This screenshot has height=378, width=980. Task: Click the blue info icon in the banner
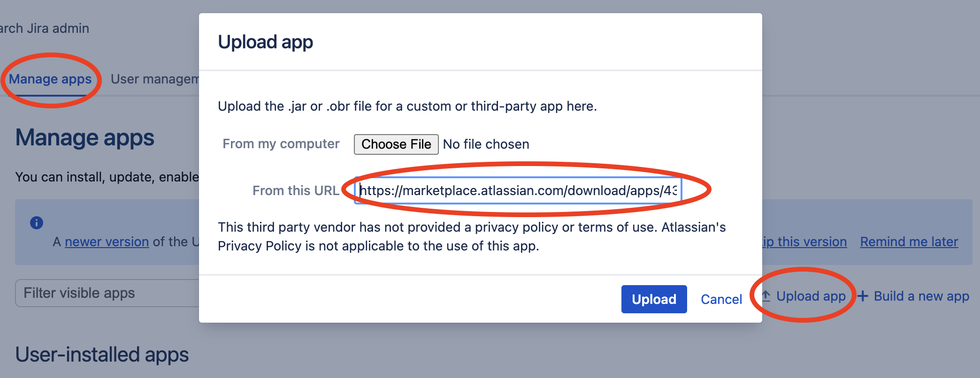(37, 223)
